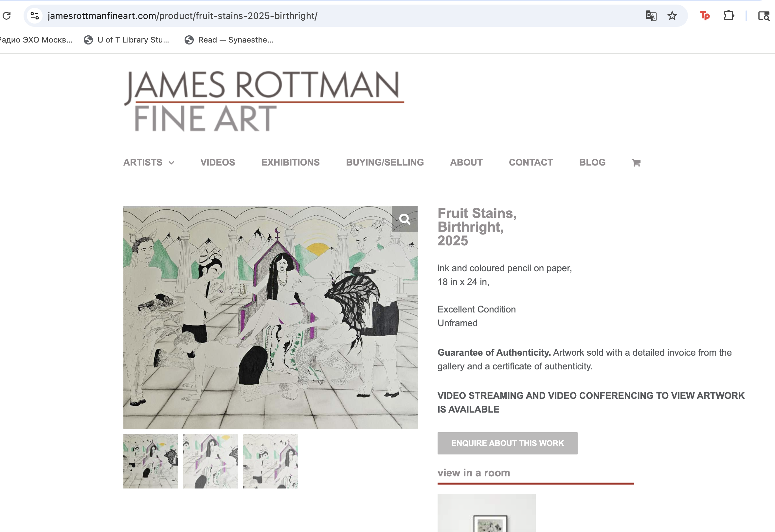775x532 pixels.
Task: Open the Extensions puzzle piece icon
Action: [x=729, y=16]
